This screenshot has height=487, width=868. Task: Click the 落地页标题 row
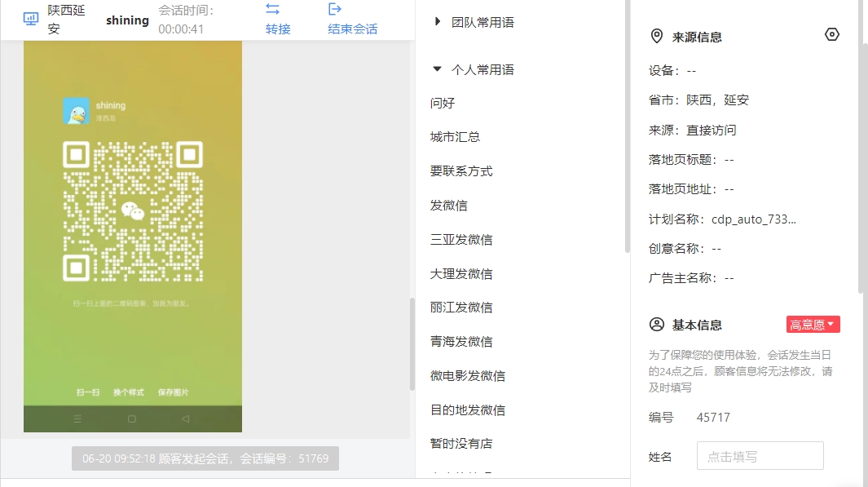(691, 160)
